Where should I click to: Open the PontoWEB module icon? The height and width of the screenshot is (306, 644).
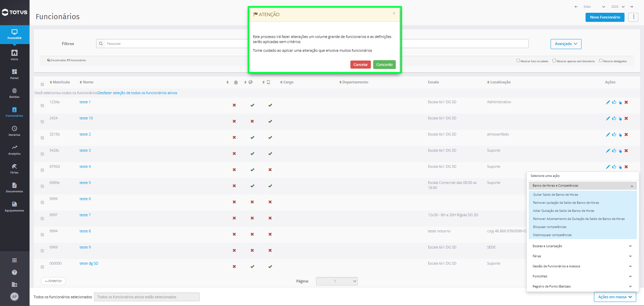(14, 34)
